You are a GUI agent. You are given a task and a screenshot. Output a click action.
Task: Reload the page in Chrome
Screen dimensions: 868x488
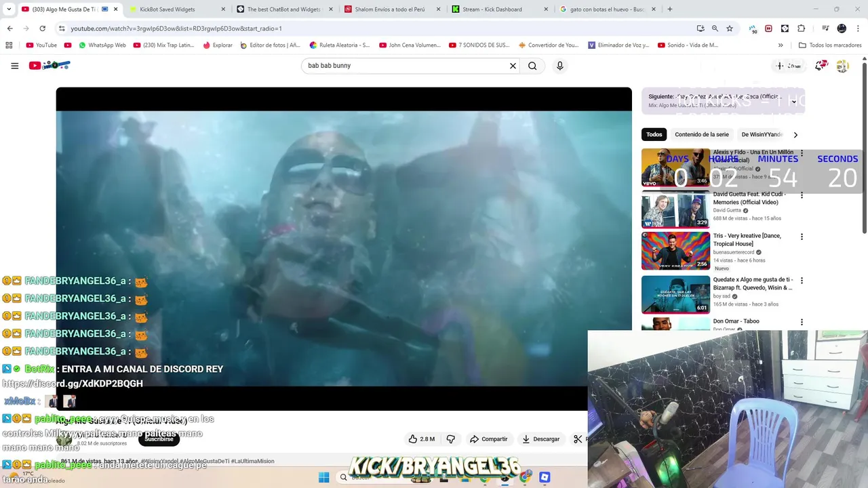[42, 28]
